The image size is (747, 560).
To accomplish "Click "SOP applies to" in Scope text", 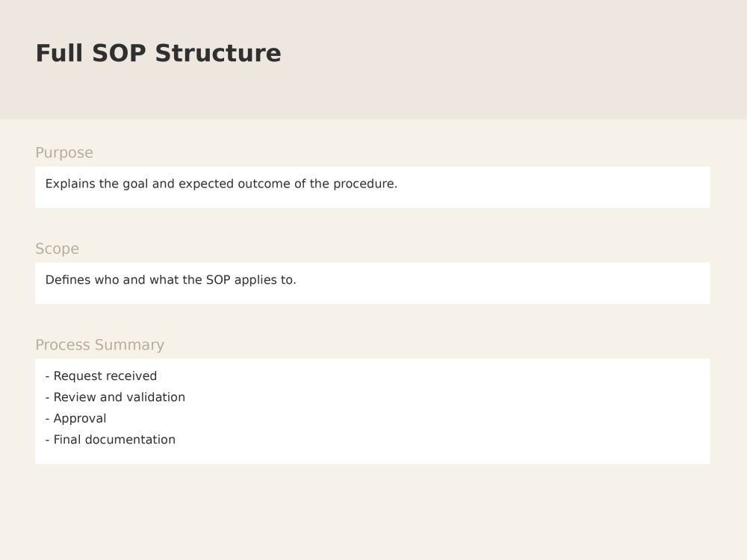I will click(251, 280).
